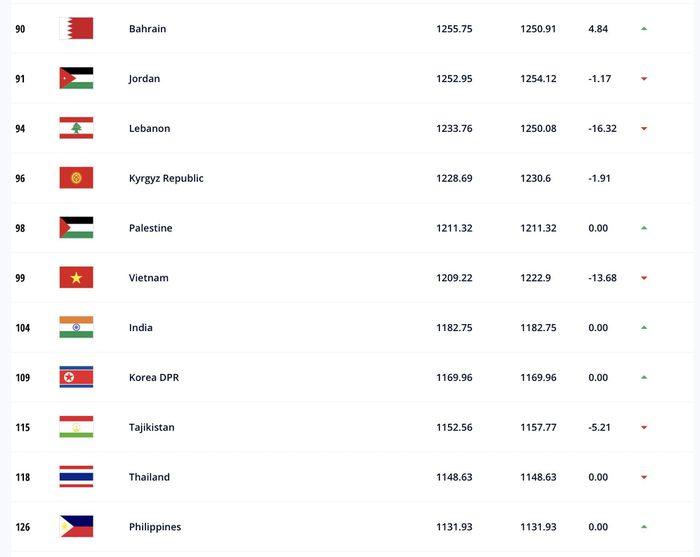
Task: Select the Korea DPR flag
Action: click(76, 377)
